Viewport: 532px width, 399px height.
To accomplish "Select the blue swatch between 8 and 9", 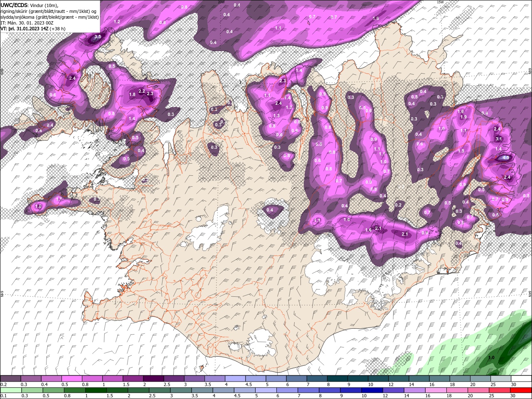I will click(x=330, y=390).
